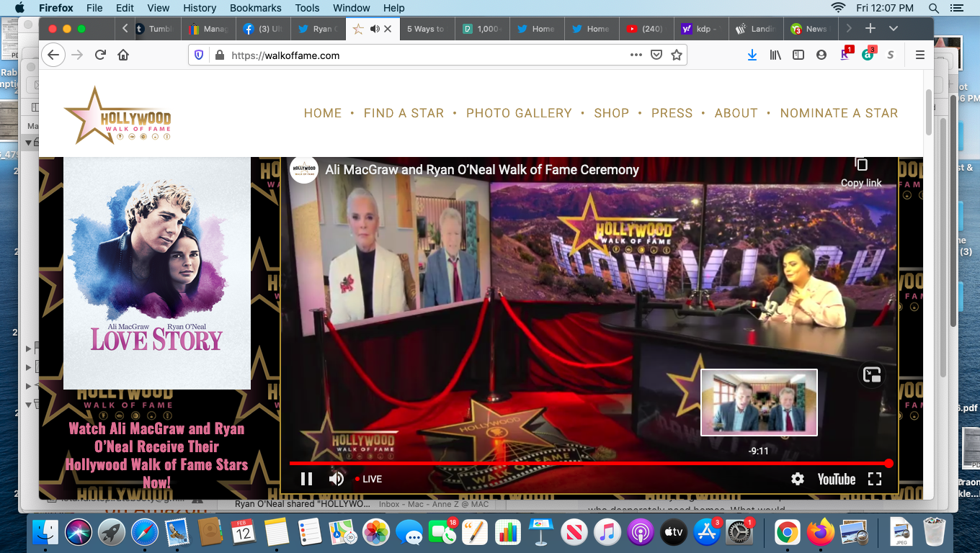Open Spotlight search in menu bar
980x553 pixels.
(934, 8)
